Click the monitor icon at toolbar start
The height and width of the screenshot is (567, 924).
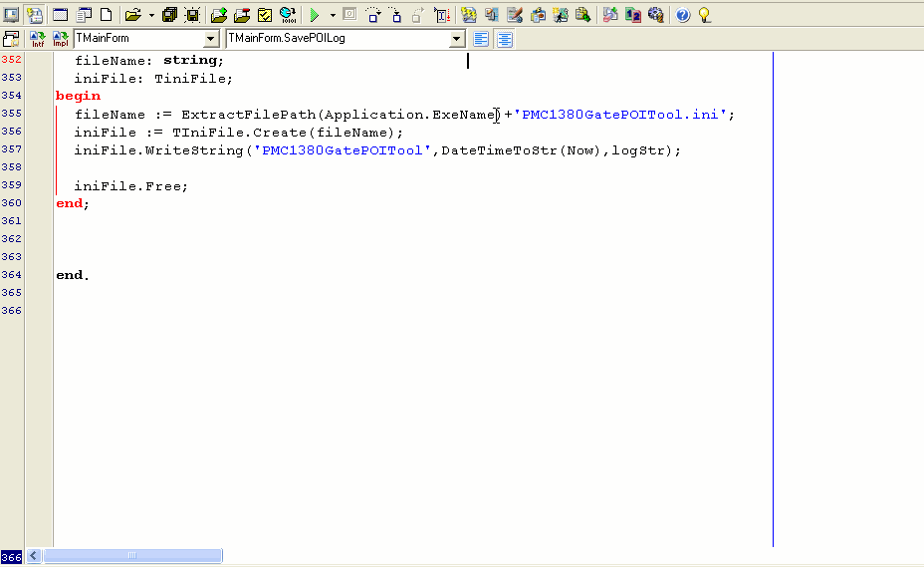point(11,15)
